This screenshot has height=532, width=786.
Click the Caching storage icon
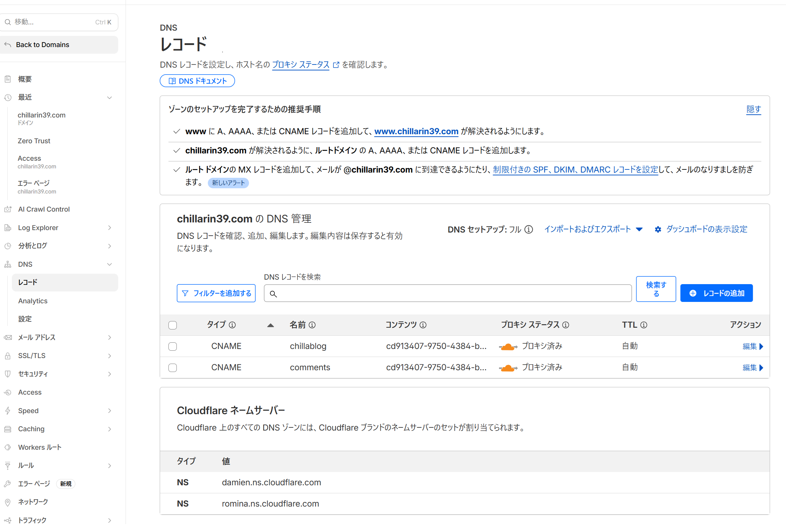click(x=8, y=429)
